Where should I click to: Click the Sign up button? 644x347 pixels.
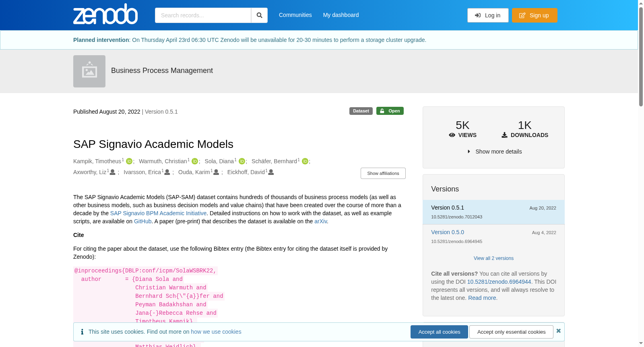(x=535, y=15)
